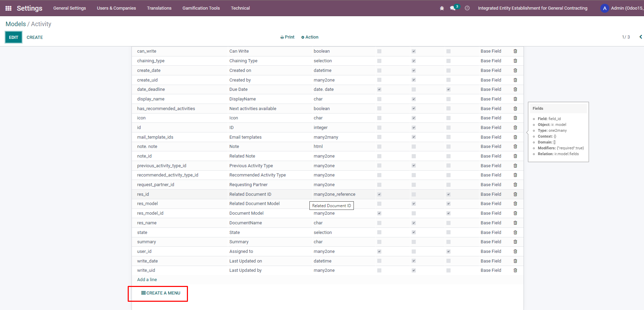Delete the mail_template_ids field row
644x310 pixels.
click(x=515, y=137)
